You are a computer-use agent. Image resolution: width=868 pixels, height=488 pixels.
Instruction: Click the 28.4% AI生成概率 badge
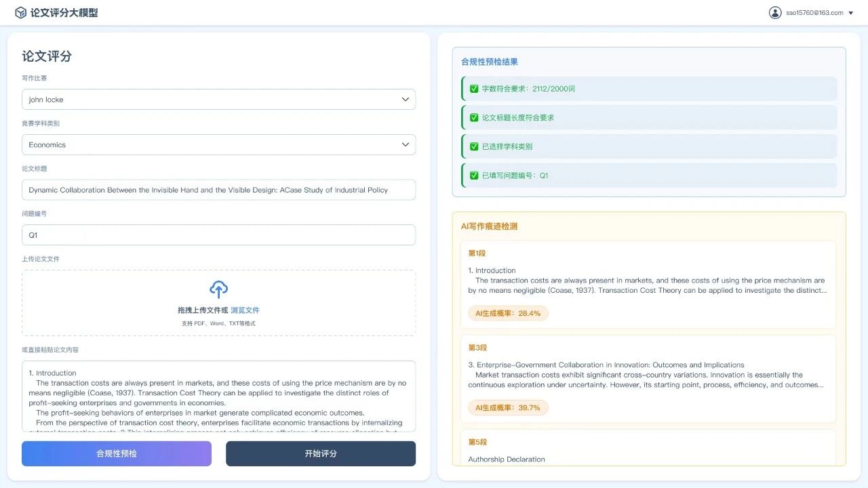[x=508, y=313]
